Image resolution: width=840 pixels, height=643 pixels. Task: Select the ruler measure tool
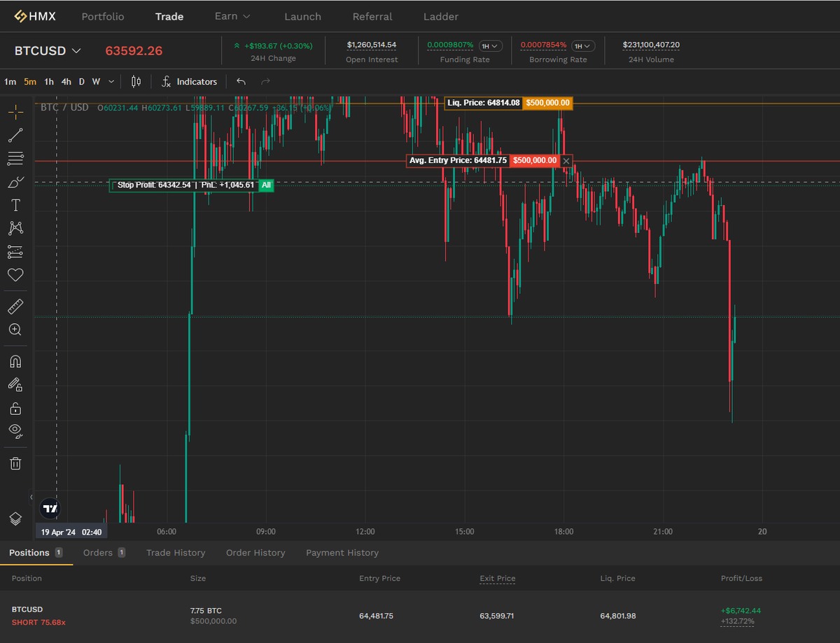coord(15,306)
